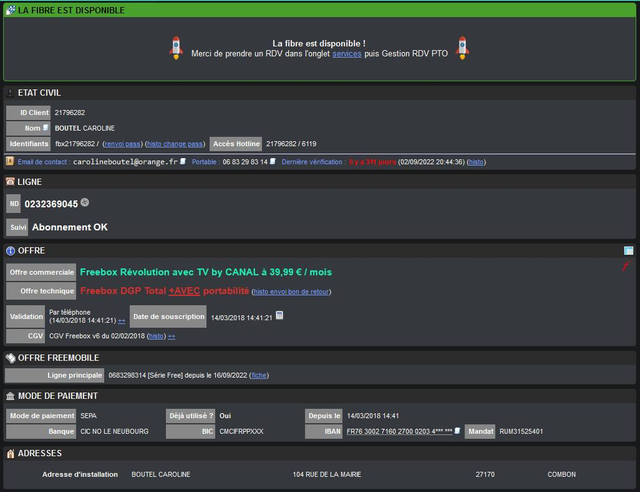Image resolution: width=640 pixels, height=492 pixels.
Task: Click the fibre available header icon
Action: [x=11, y=10]
